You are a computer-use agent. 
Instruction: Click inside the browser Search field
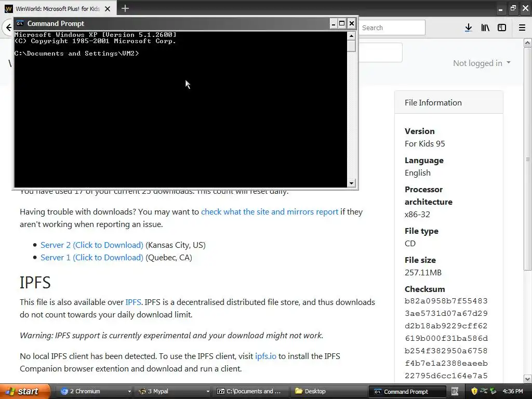tap(392, 28)
